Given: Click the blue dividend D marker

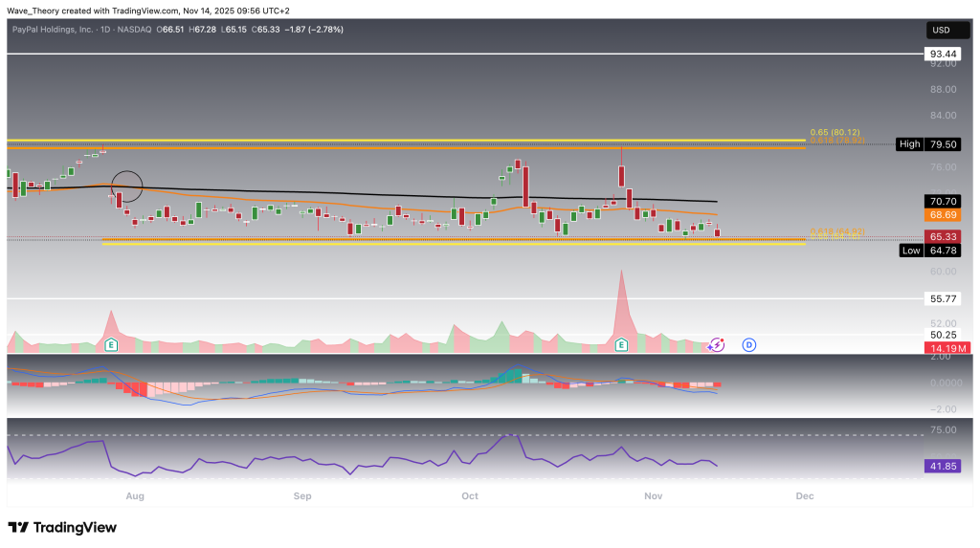Looking at the screenshot, I should [x=748, y=344].
